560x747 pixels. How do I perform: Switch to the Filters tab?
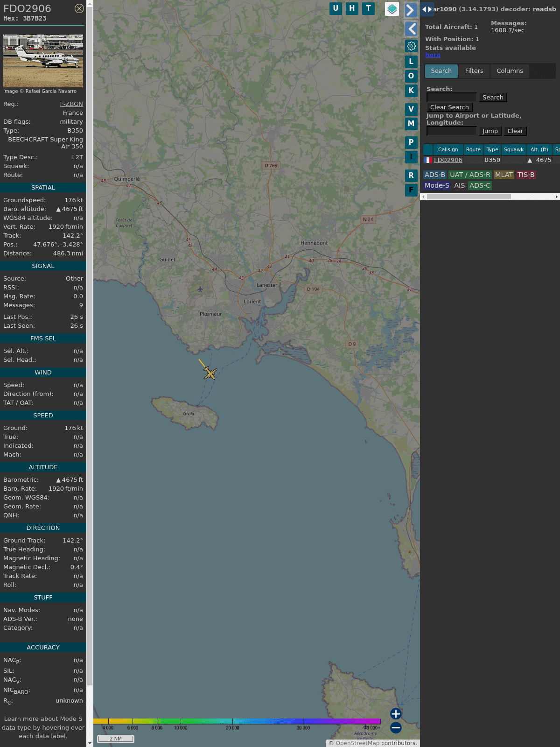click(474, 71)
